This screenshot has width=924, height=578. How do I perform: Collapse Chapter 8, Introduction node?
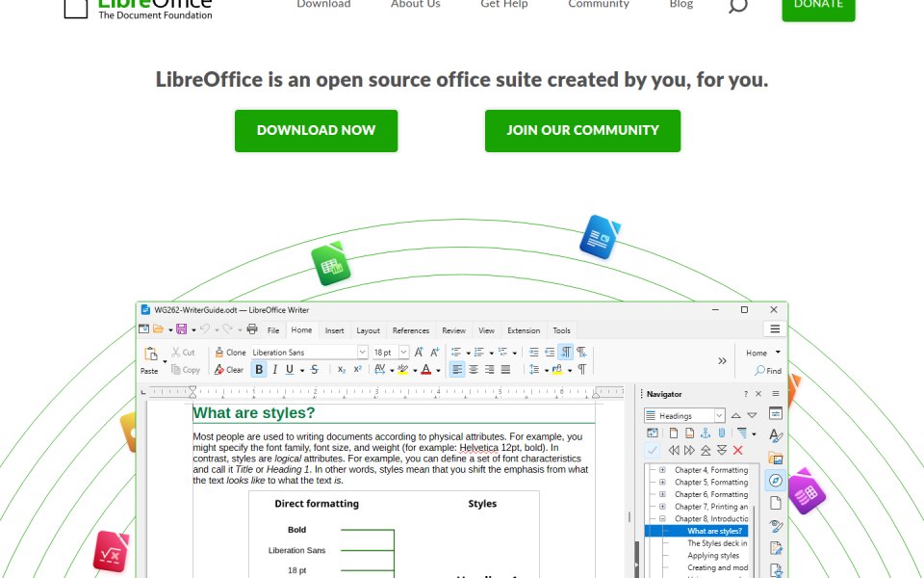[662, 519]
